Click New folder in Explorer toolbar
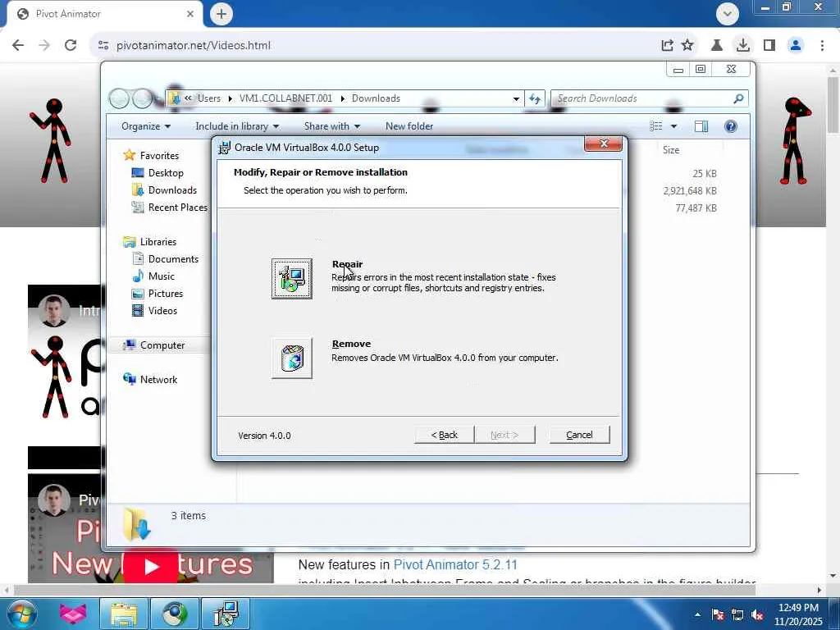Viewport: 840px width, 630px height. point(409,126)
